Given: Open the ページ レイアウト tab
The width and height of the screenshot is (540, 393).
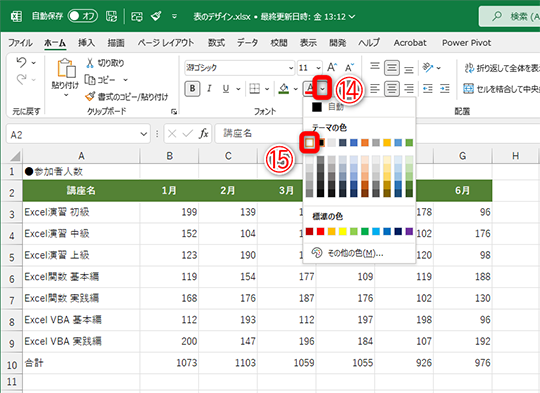Looking at the screenshot, I should [x=166, y=43].
